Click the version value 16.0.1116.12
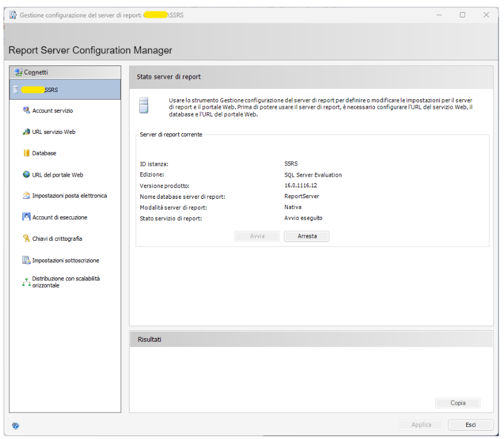 pyautogui.click(x=301, y=185)
